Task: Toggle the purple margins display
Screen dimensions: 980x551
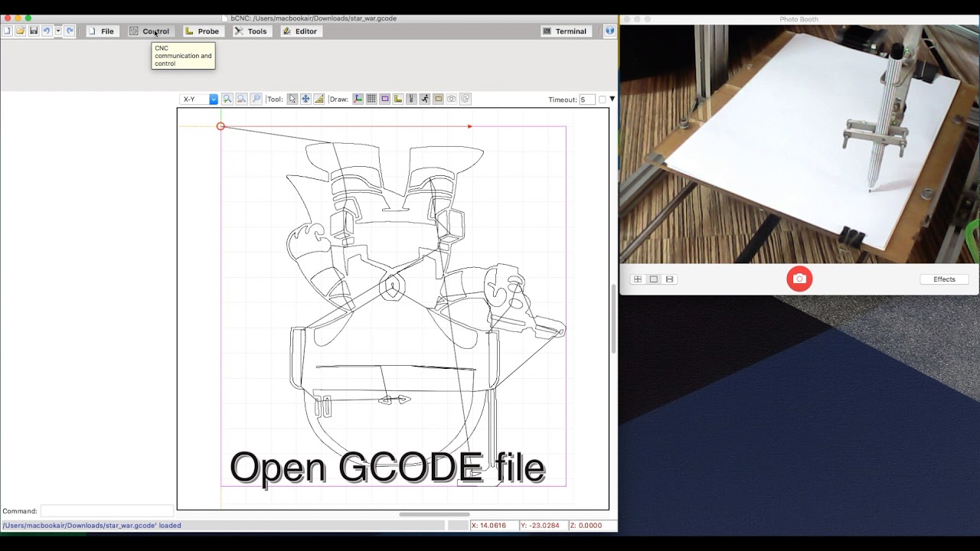Action: [x=385, y=99]
